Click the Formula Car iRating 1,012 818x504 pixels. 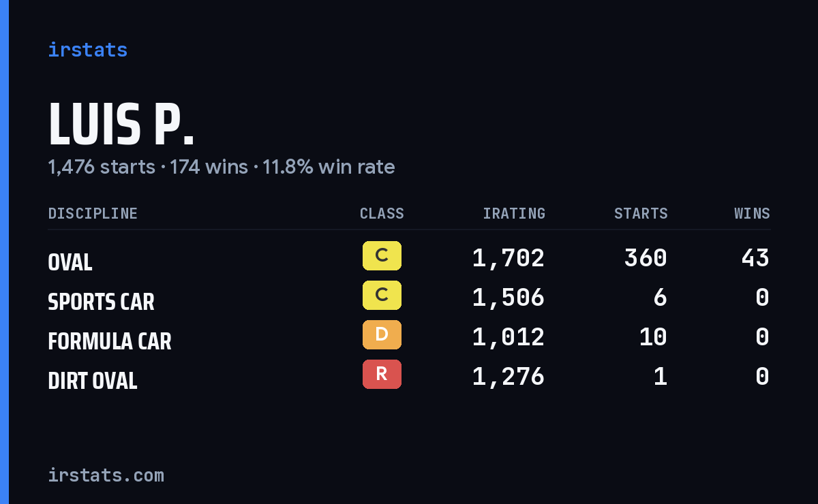(x=509, y=337)
